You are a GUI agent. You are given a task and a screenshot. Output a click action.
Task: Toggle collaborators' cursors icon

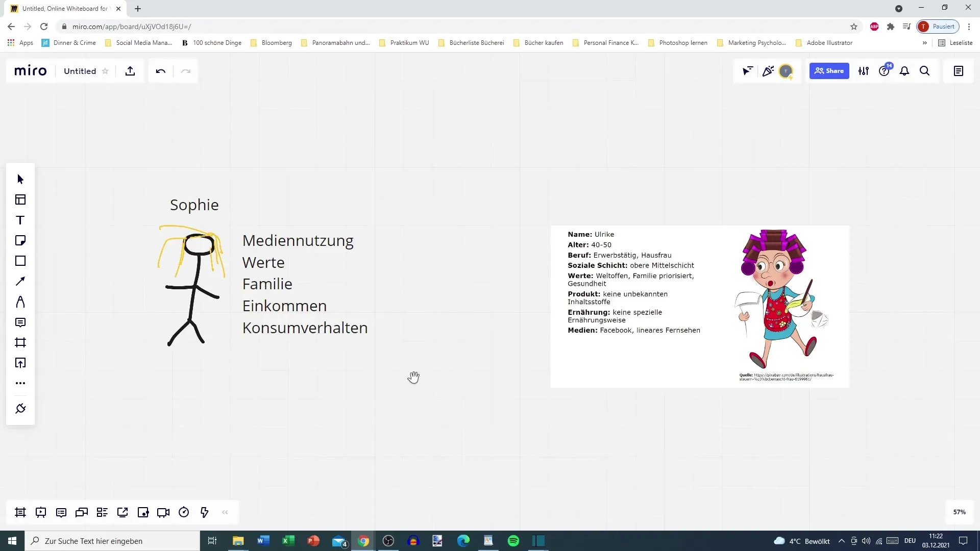748,71
